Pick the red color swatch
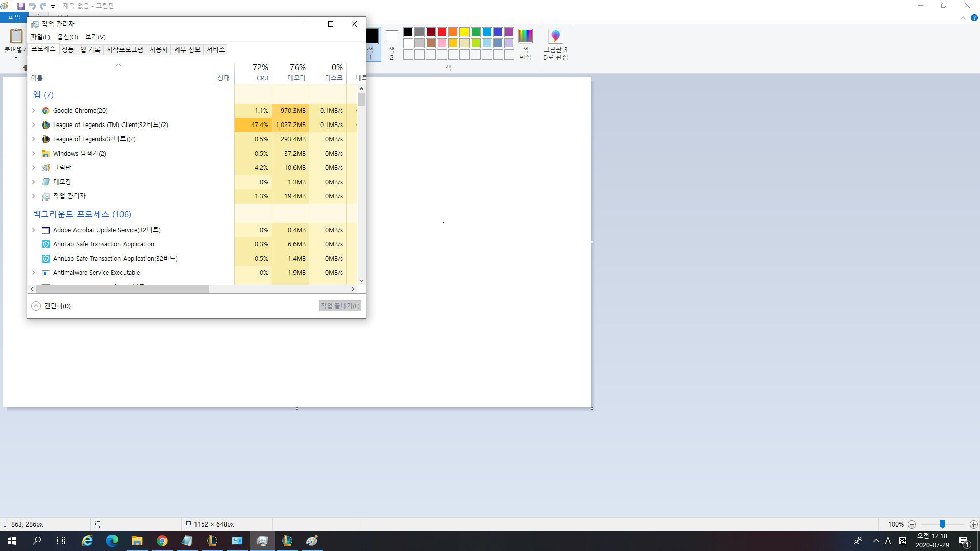The height and width of the screenshot is (551, 980). click(442, 32)
